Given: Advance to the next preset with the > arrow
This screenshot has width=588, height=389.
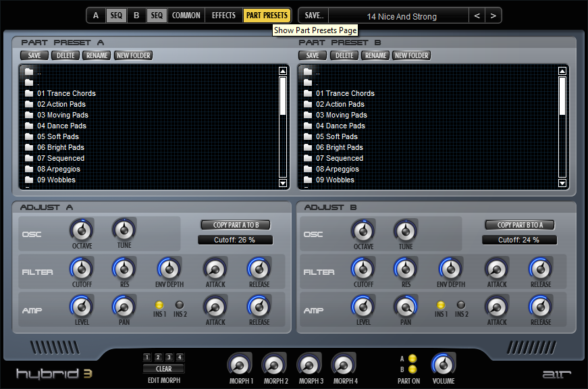Looking at the screenshot, I should click(x=493, y=16).
